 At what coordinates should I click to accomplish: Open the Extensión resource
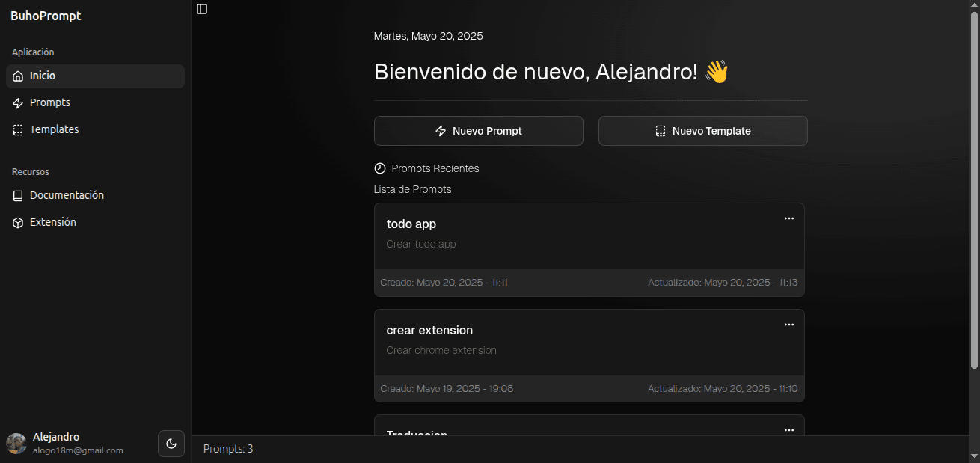click(95, 223)
